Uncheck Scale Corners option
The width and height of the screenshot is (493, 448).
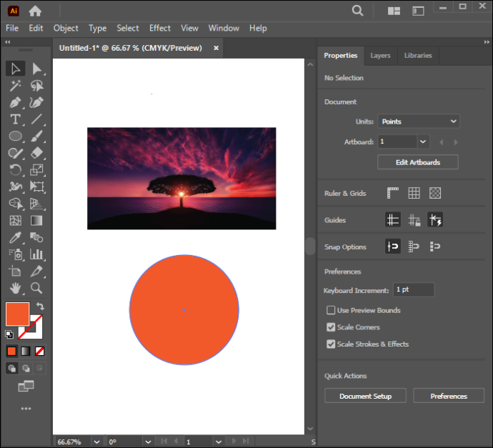point(331,327)
